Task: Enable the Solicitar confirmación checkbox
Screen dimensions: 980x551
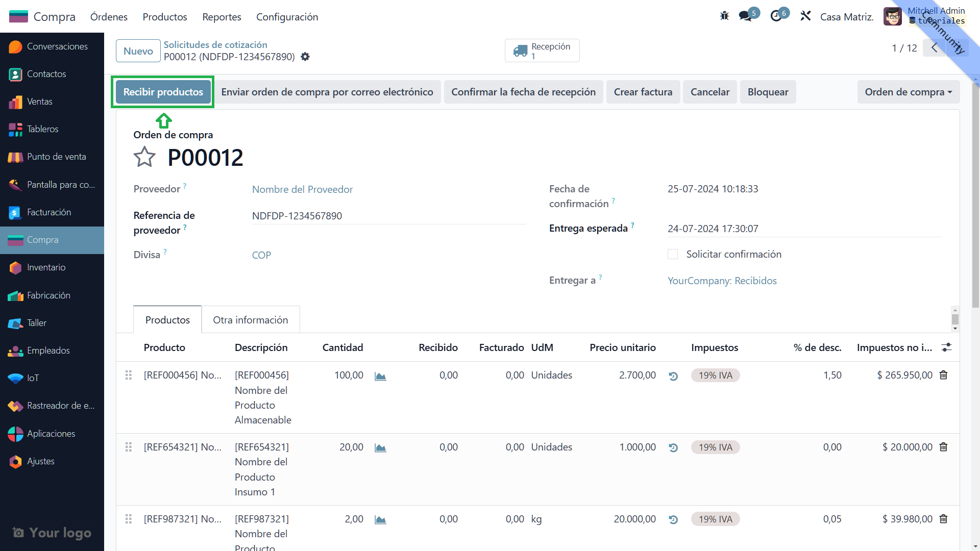Action: click(x=673, y=254)
